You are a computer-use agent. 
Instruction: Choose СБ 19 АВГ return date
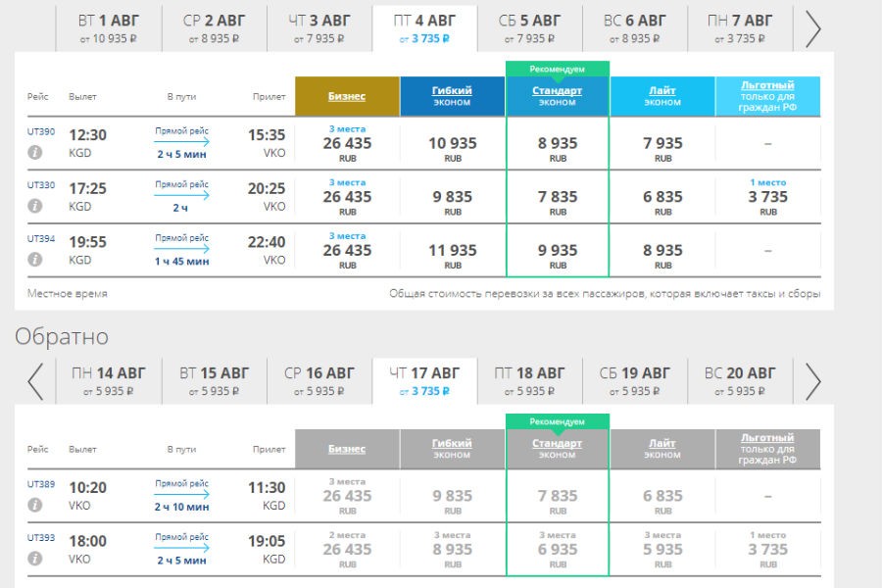point(635,380)
